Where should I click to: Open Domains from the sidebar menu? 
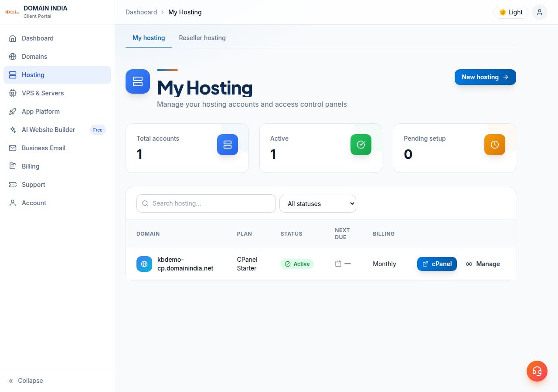pos(57,57)
